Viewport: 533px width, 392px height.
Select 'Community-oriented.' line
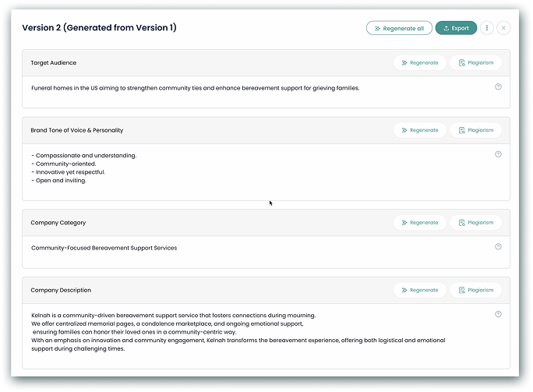pyautogui.click(x=64, y=164)
